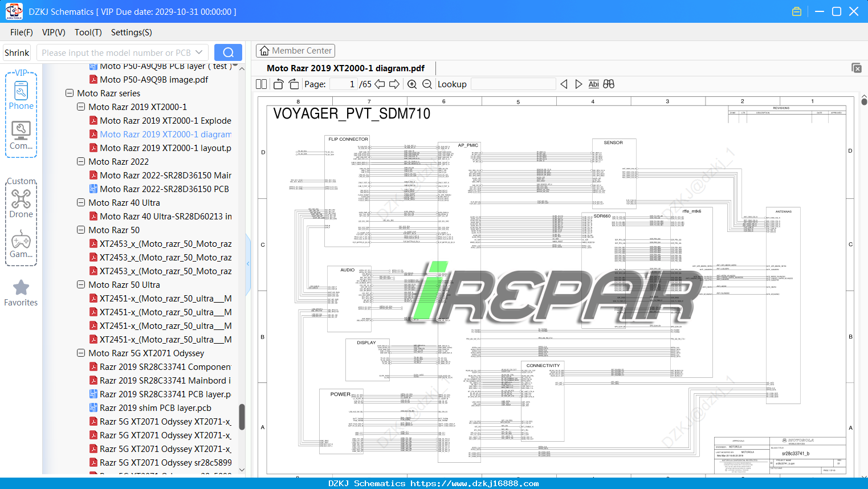Screen dimensions: 868x489
Task: Go to the next page arrow
Action: tap(394, 84)
